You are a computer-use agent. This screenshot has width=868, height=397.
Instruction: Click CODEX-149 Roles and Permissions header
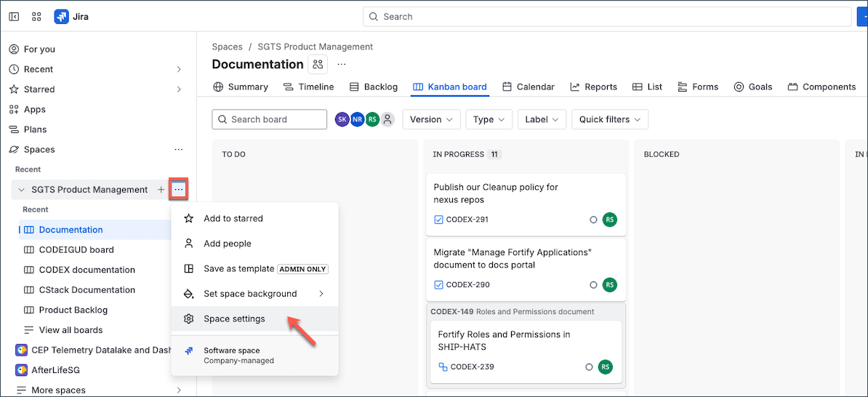[512, 312]
